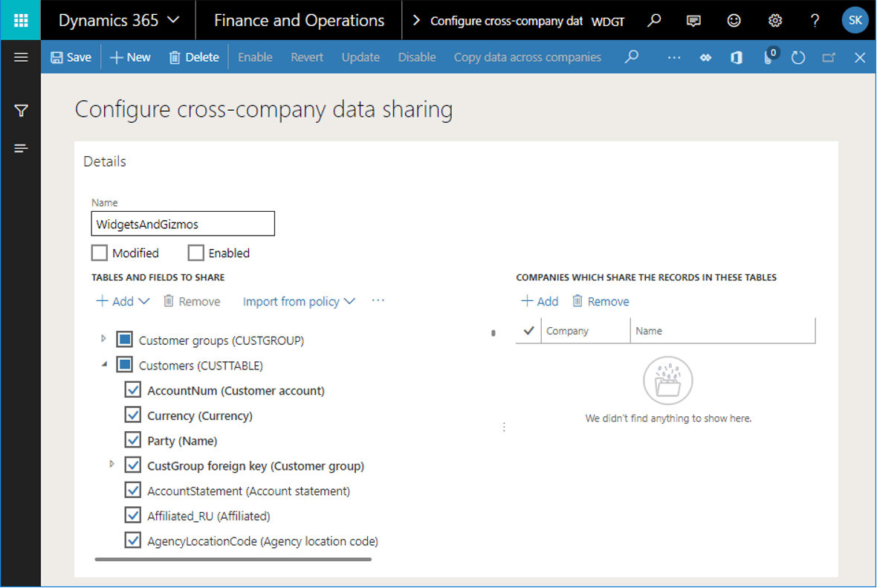Open in Office app icon
The width and height of the screenshot is (877, 588).
(x=737, y=58)
